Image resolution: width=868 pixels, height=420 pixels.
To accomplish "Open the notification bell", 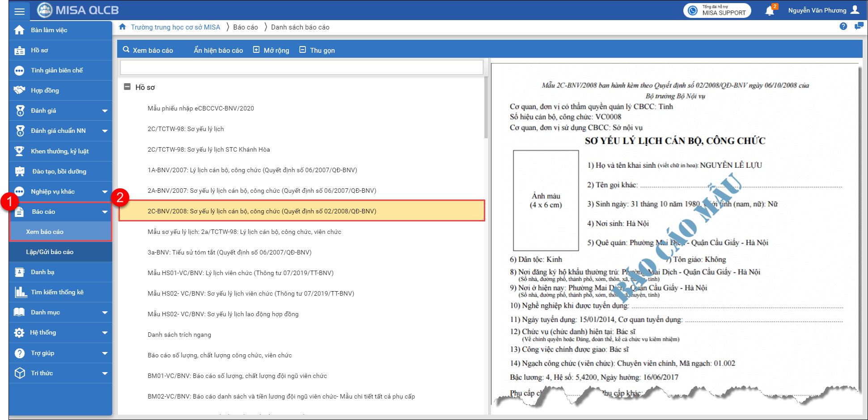I will coord(770,11).
